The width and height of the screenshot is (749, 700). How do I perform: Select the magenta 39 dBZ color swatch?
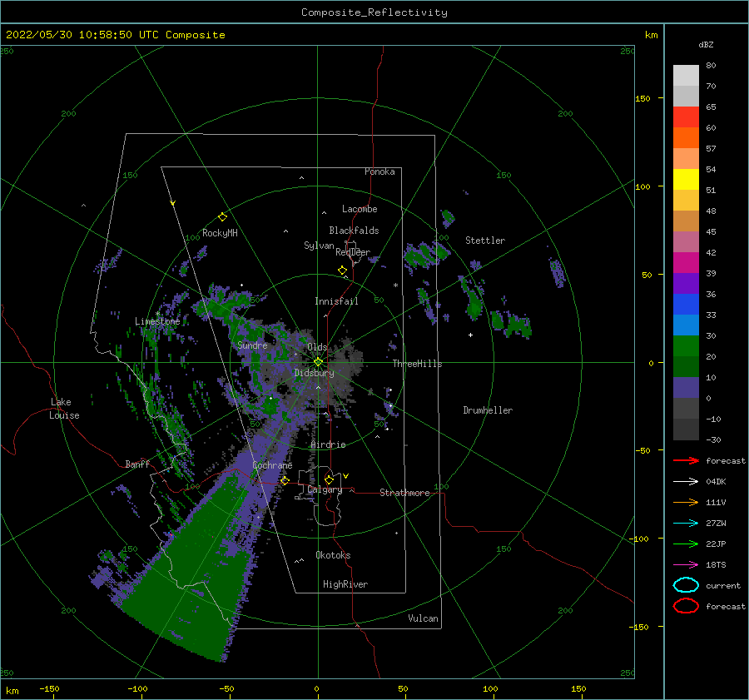point(686,263)
